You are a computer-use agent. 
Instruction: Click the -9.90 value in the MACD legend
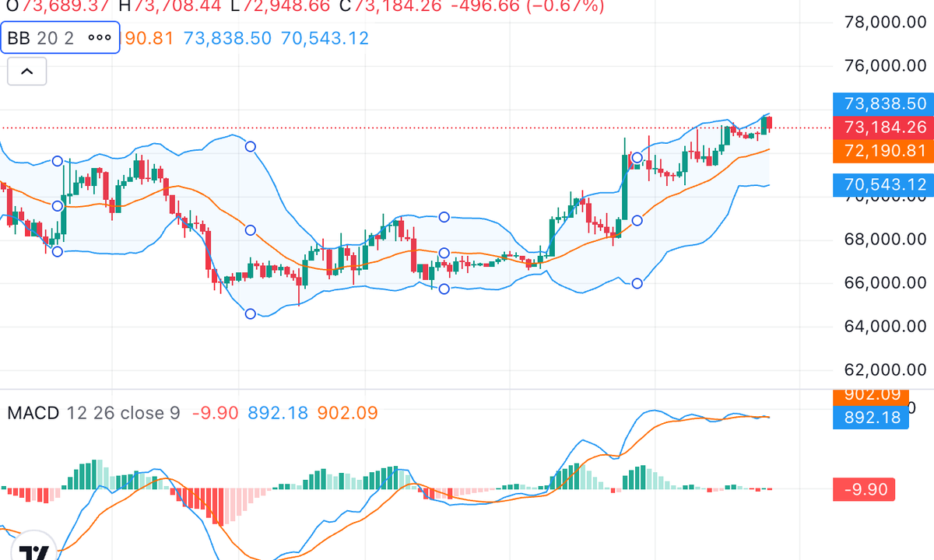click(x=214, y=413)
